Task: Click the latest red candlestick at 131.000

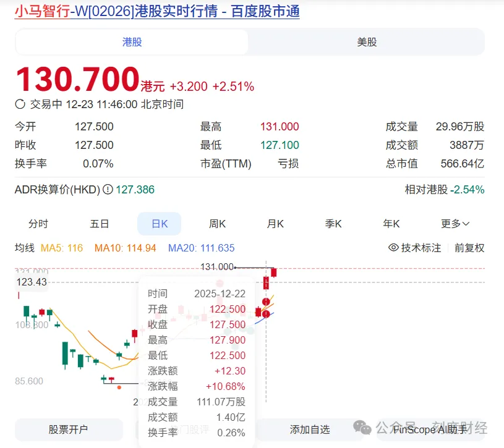Action: click(x=273, y=272)
